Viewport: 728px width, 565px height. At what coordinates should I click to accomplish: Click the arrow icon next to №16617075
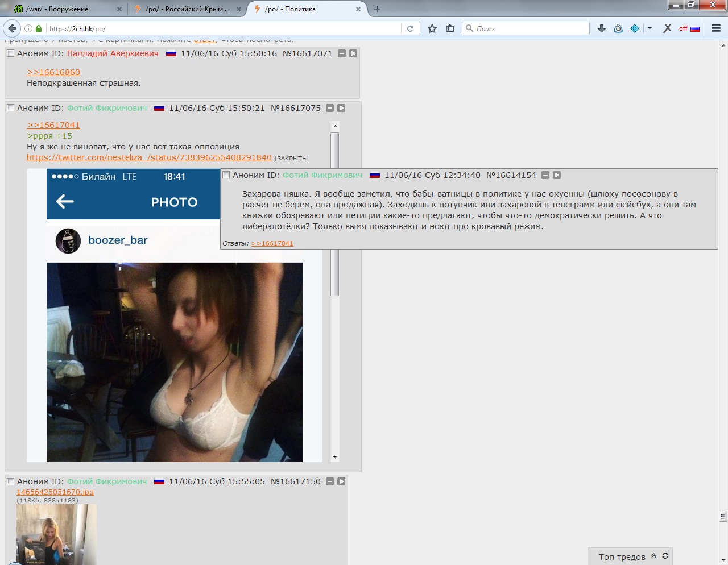click(x=341, y=108)
